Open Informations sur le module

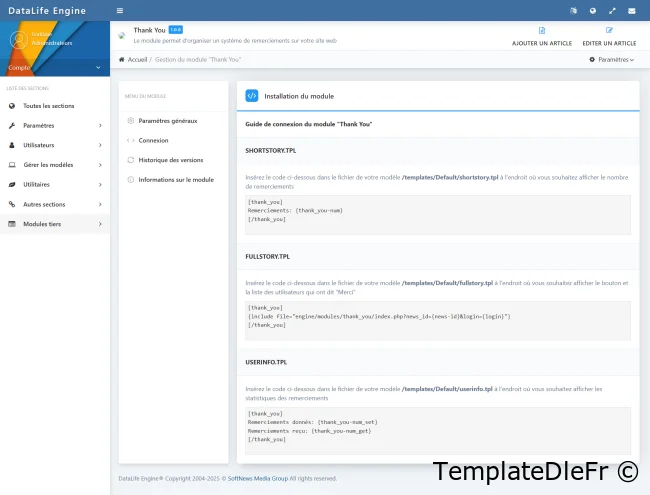click(x=175, y=180)
